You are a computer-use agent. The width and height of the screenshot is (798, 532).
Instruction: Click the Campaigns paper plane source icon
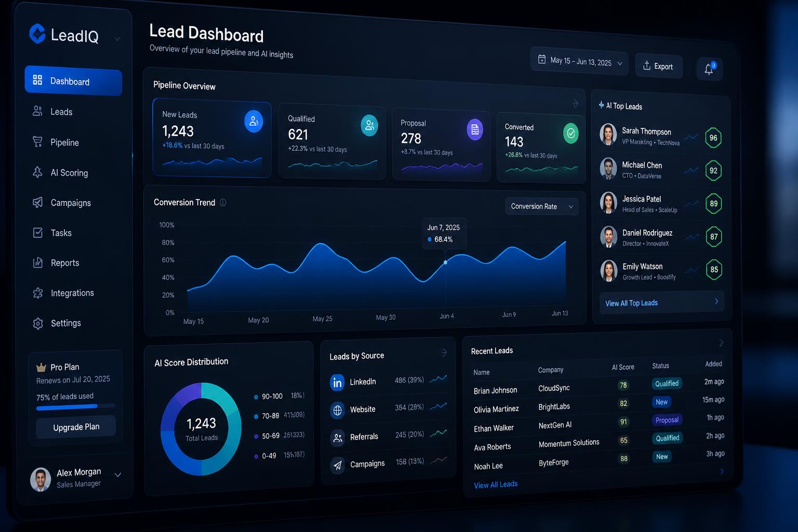click(x=338, y=465)
